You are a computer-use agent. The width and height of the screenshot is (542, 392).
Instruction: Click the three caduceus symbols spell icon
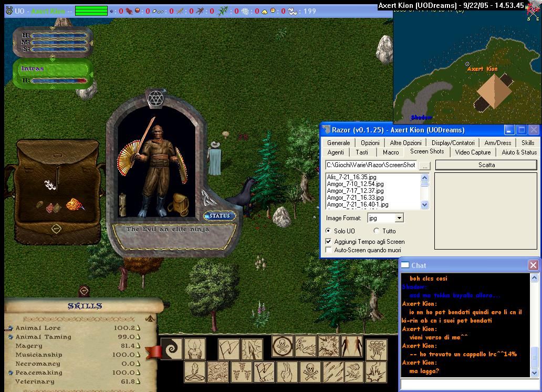point(241,372)
